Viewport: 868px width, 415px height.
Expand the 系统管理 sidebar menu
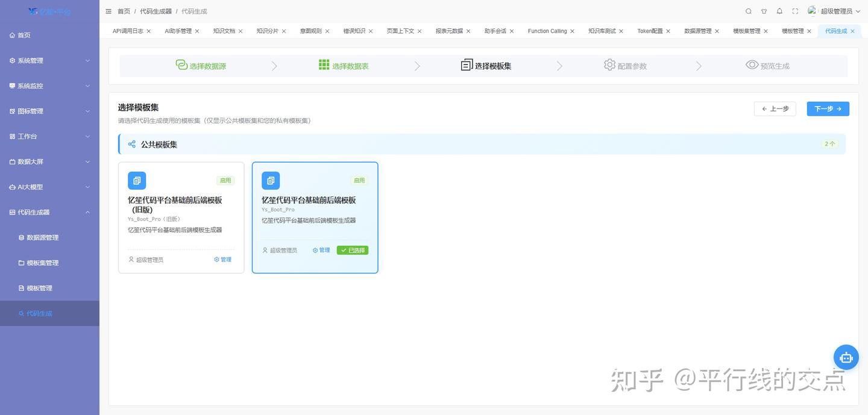(x=49, y=61)
